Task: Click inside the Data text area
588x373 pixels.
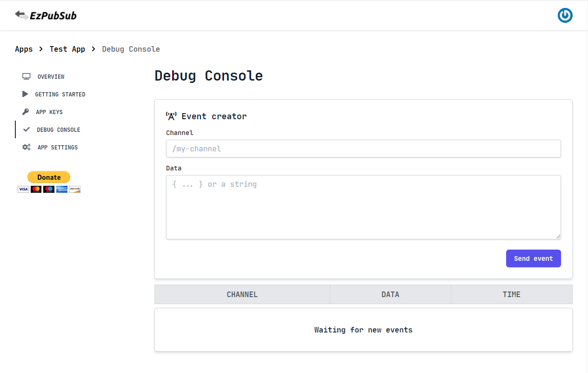Action: coord(363,207)
